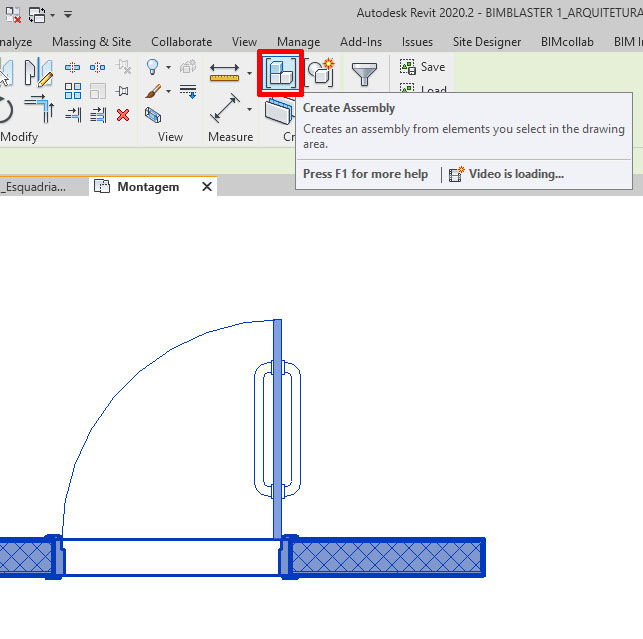Select the Linework tool
Screen dimensions: 643x639
[188, 91]
